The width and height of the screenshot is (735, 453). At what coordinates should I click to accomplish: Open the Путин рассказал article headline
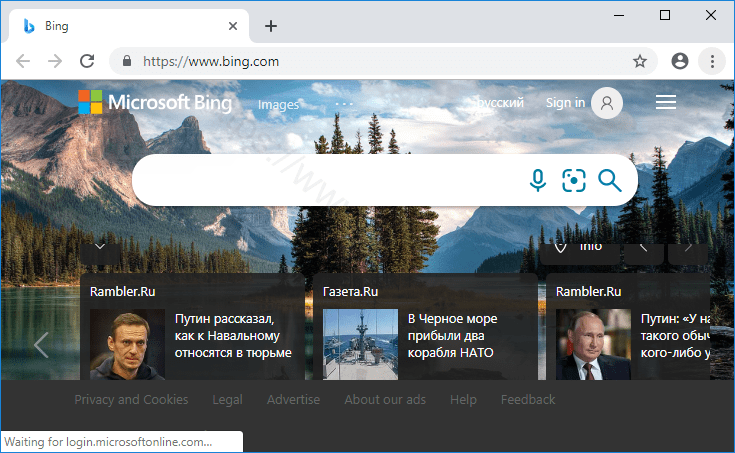pyautogui.click(x=233, y=336)
